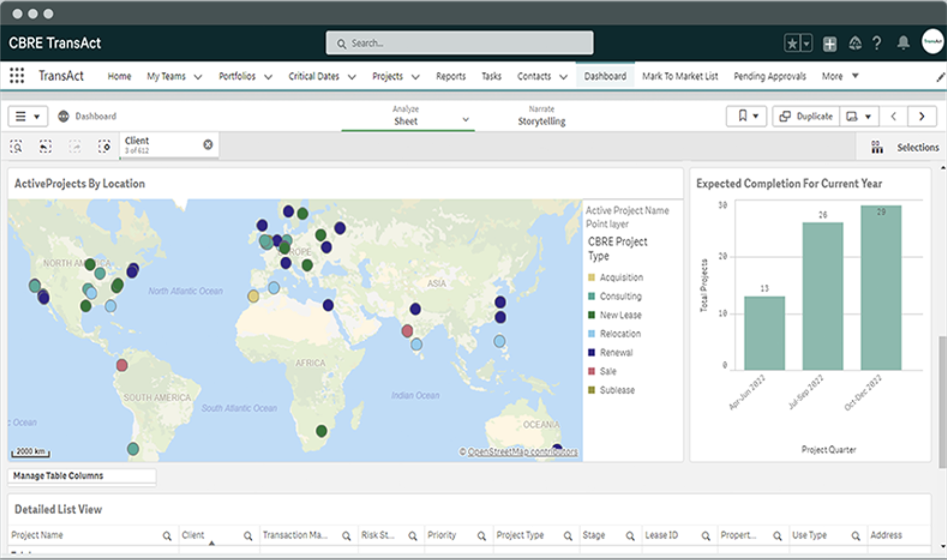This screenshot has width=947, height=560.
Task: Click the Apr-Jun 2022 bar
Action: pyautogui.click(x=764, y=333)
